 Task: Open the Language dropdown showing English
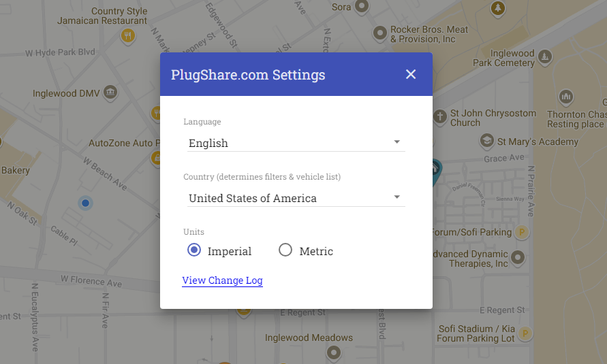(x=296, y=143)
